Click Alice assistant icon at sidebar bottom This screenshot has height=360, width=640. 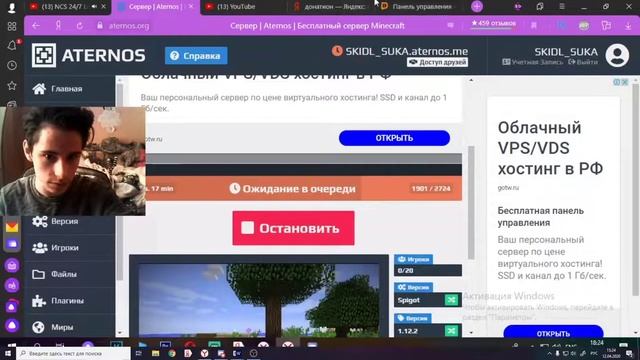pos(12,325)
